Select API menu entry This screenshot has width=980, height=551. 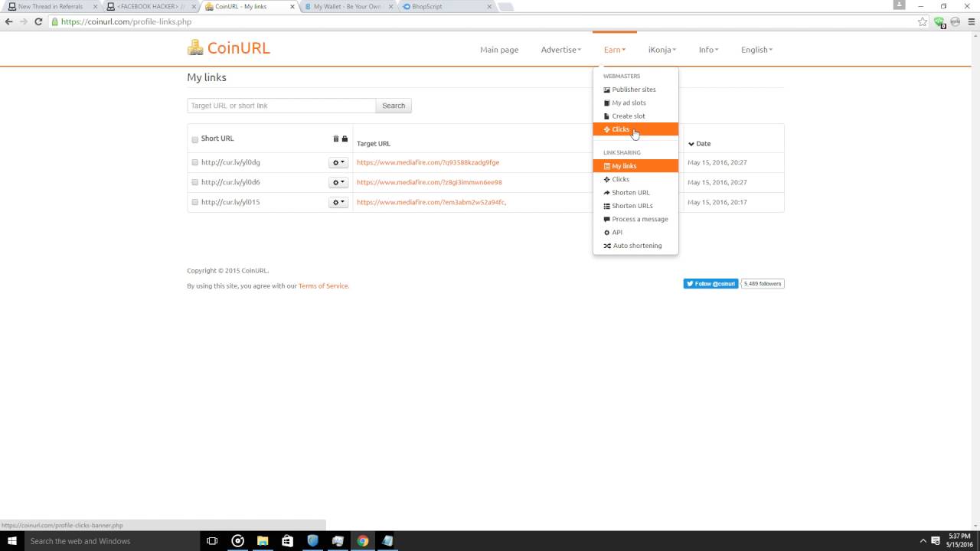635,233
